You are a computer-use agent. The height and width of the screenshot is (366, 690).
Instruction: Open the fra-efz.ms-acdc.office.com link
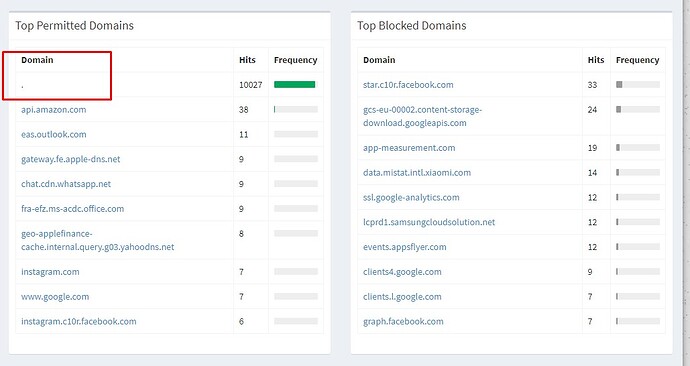click(73, 209)
